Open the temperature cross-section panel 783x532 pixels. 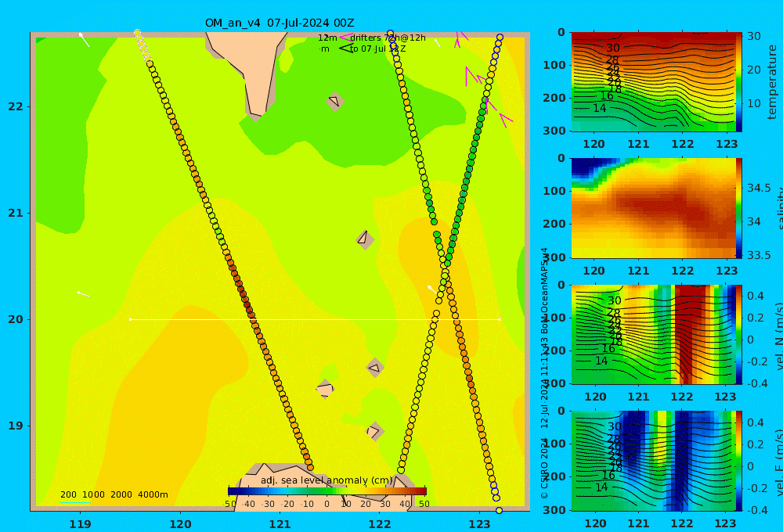(x=653, y=82)
